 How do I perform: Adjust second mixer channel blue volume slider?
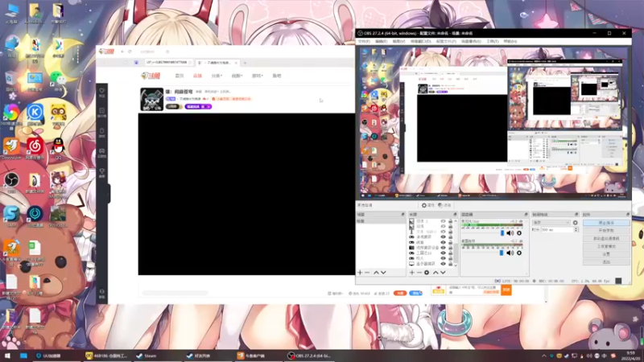pyautogui.click(x=502, y=253)
